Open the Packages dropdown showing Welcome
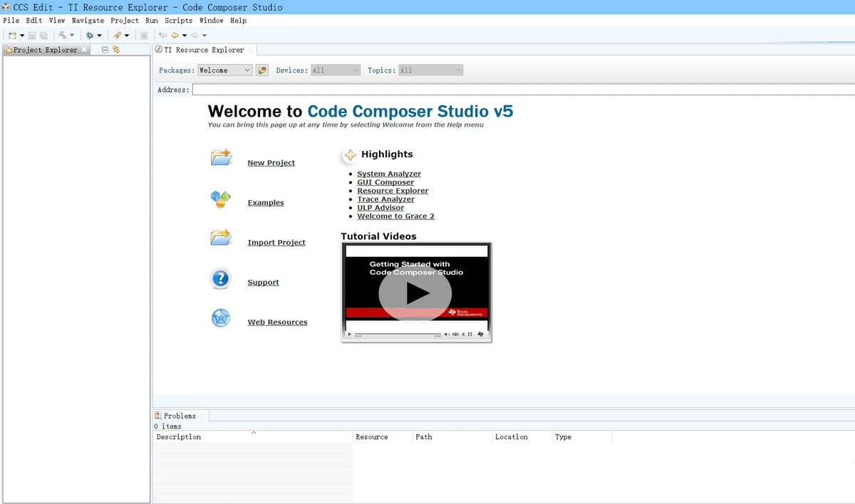855x504 pixels. point(224,70)
